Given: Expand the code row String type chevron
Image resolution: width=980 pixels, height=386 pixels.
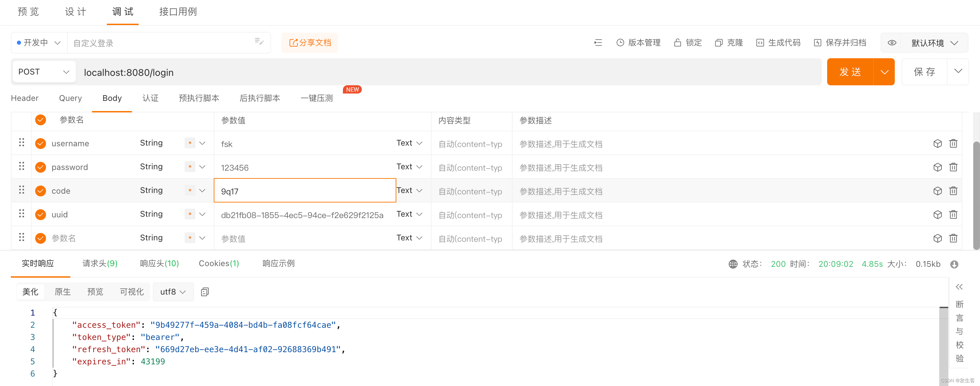Looking at the screenshot, I should [x=202, y=190].
